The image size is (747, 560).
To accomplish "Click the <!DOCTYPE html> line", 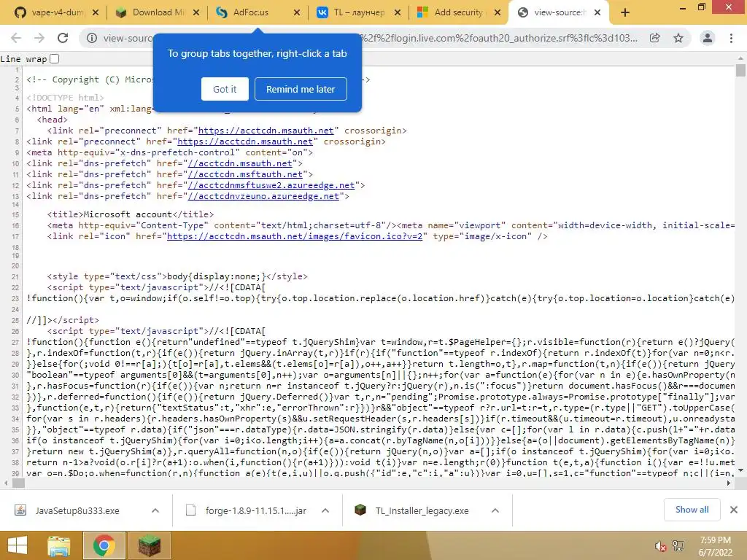I will [65, 98].
